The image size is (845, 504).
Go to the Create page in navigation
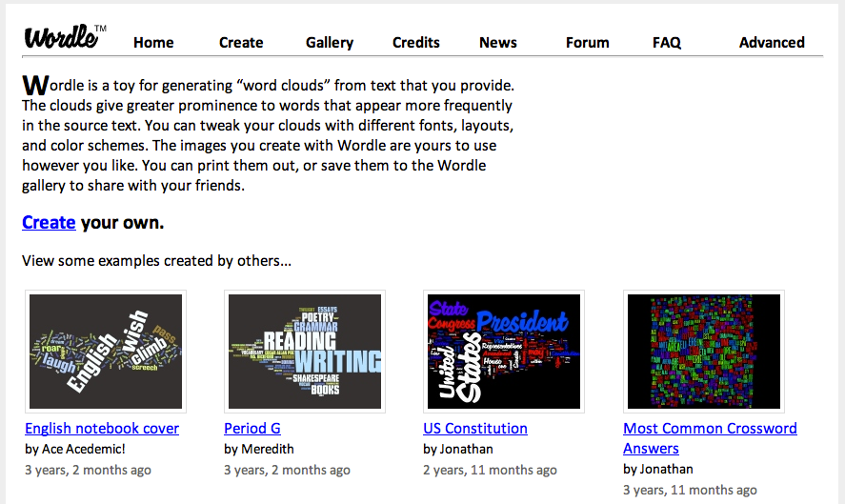[241, 43]
